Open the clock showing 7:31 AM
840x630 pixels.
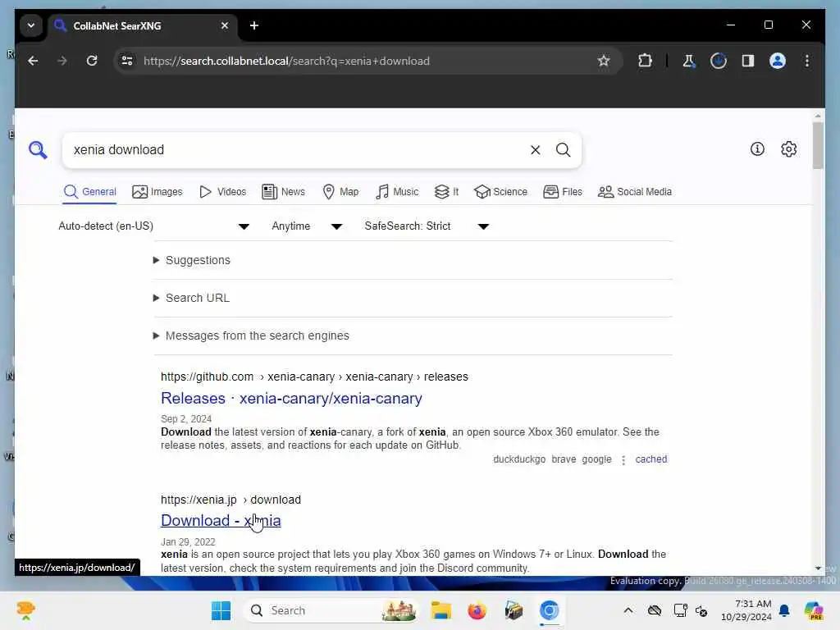(746, 610)
